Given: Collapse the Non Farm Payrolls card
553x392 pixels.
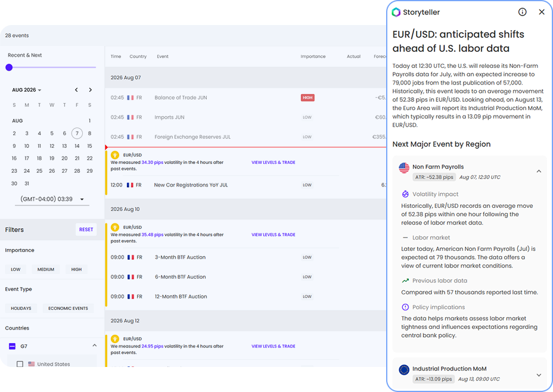Looking at the screenshot, I should pyautogui.click(x=539, y=172).
